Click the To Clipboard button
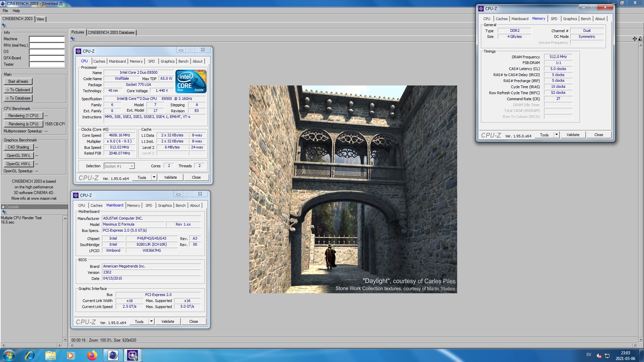 coord(18,90)
